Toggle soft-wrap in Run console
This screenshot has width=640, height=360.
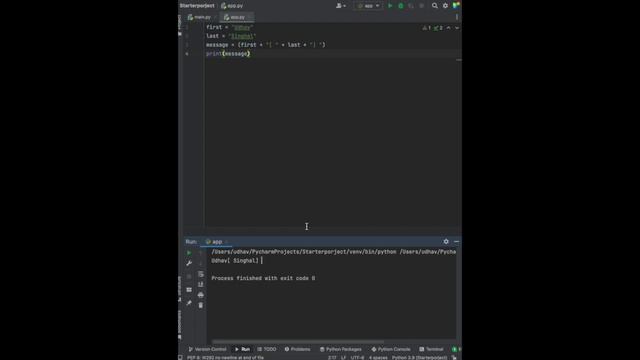(200, 274)
